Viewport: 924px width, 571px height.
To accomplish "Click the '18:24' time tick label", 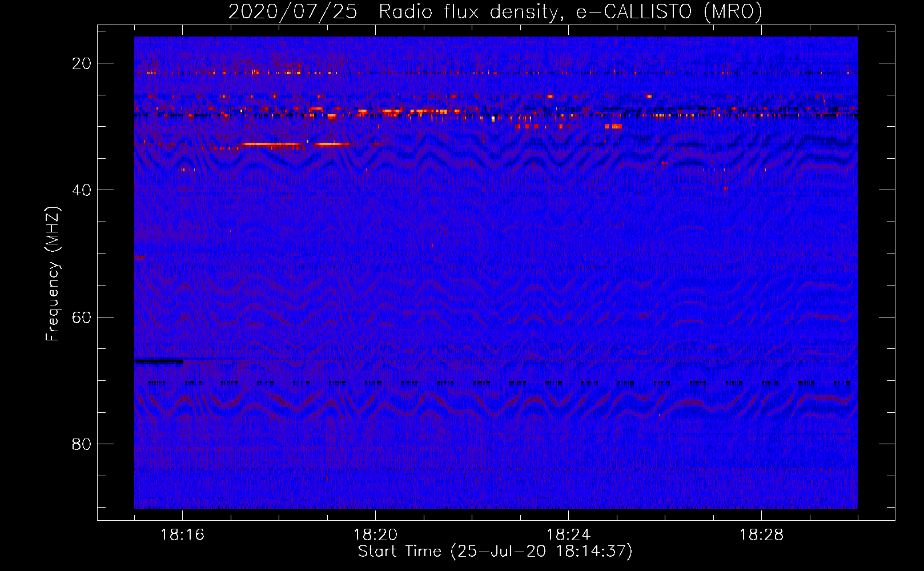I will pyautogui.click(x=568, y=535).
